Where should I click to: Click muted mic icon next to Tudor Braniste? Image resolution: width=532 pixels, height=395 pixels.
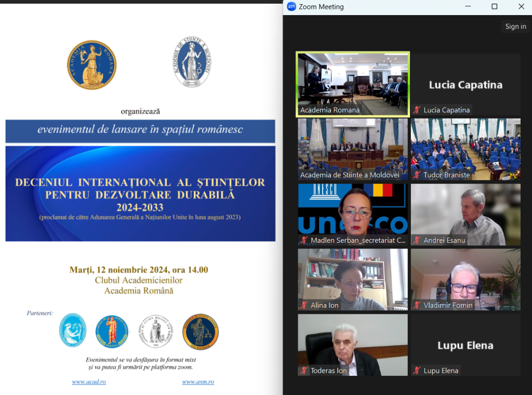(417, 175)
